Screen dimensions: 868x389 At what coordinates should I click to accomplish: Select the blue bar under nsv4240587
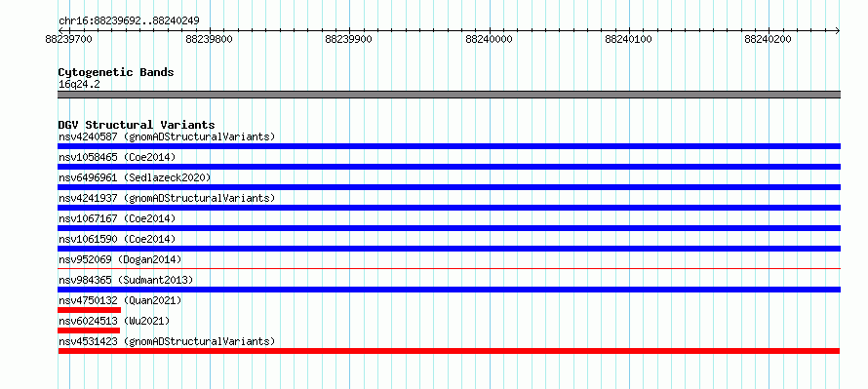click(x=449, y=146)
